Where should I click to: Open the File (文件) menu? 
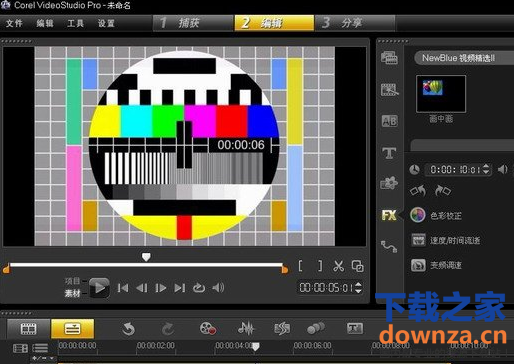point(14,23)
